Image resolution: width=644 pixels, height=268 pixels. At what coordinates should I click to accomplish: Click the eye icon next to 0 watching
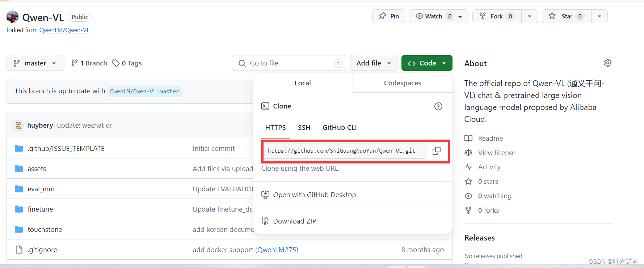pyautogui.click(x=468, y=196)
